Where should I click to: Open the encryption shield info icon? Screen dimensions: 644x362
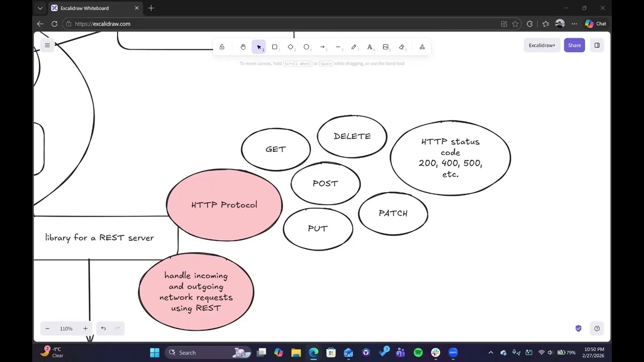tap(578, 328)
